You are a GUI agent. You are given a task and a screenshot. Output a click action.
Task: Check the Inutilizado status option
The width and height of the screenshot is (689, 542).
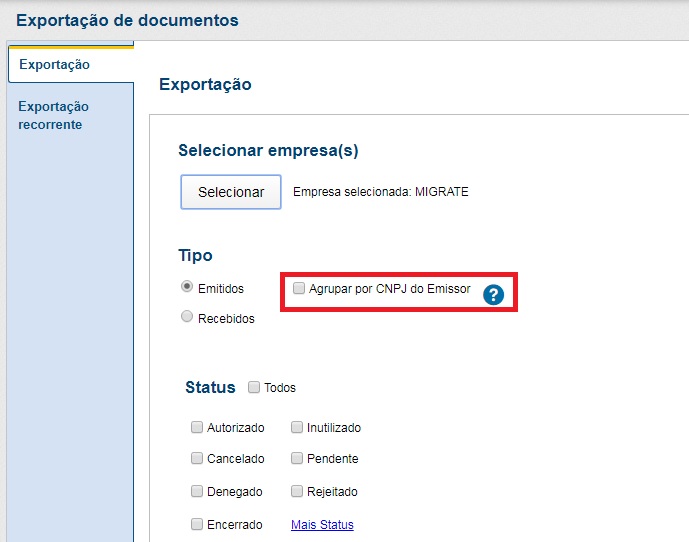pos(297,427)
